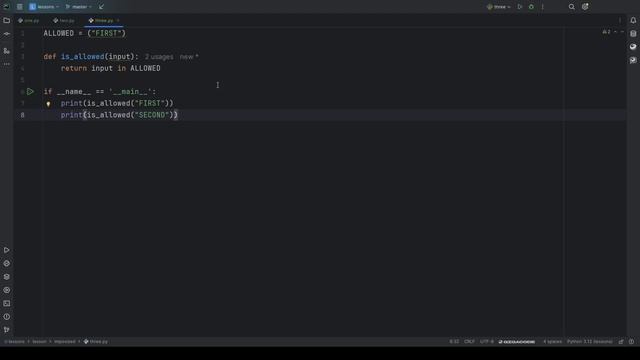Click the 'new *' author inlay hint
Screen dimensions: 640x360
pyautogui.click(x=189, y=57)
